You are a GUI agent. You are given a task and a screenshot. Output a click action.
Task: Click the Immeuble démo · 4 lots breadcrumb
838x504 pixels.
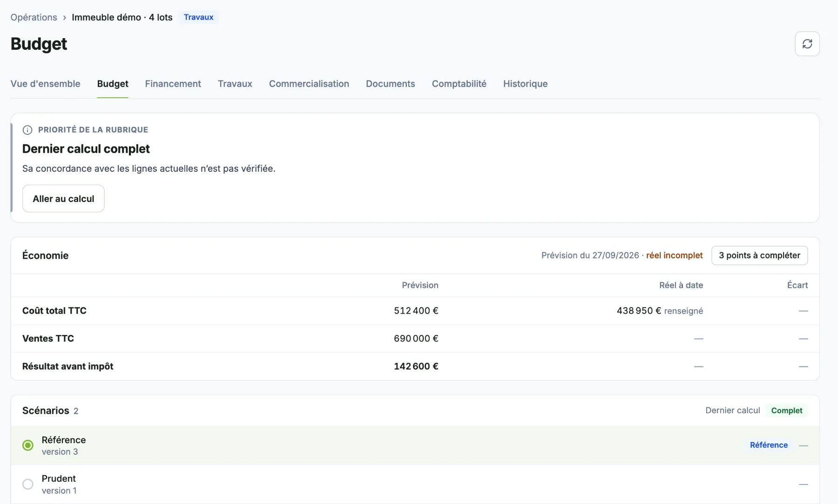pyautogui.click(x=122, y=17)
